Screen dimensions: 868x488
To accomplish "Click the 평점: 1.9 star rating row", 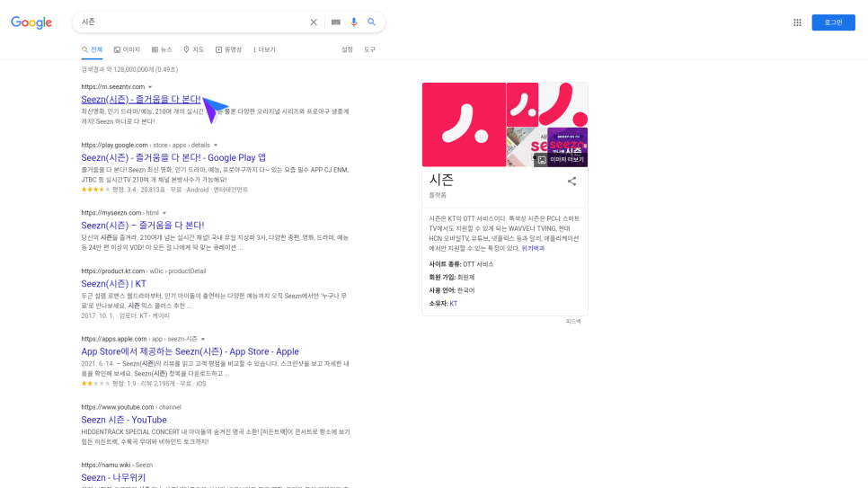I will pyautogui.click(x=144, y=384).
